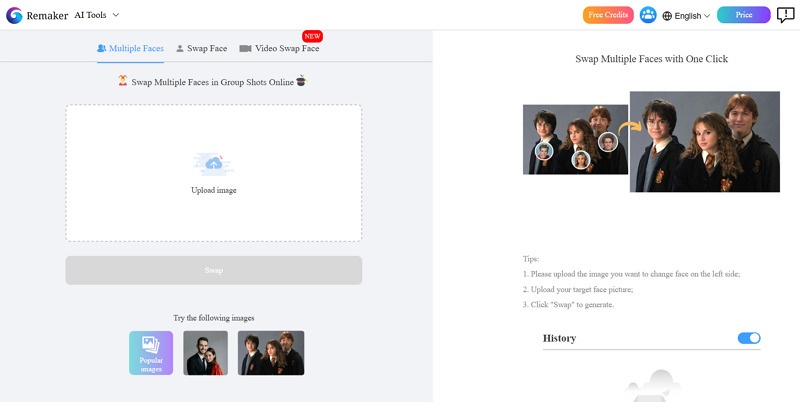Screen dimensions: 800x418
Task: Click the red NEW badge
Action: tap(312, 36)
